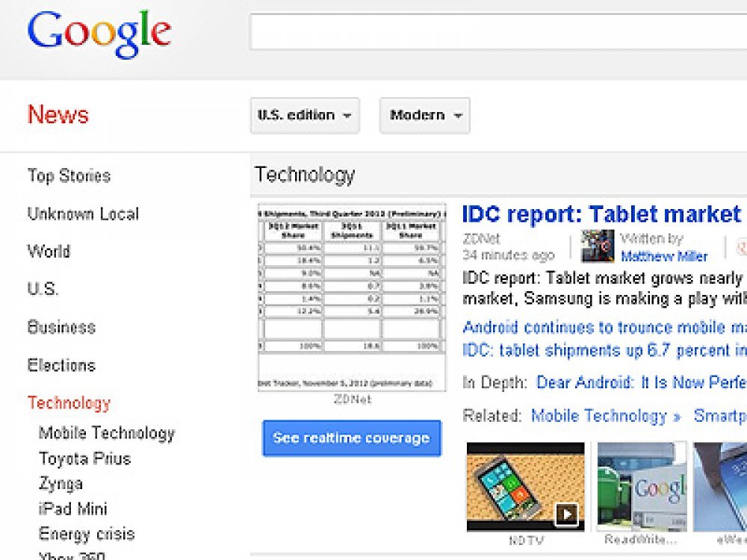The image size is (747, 560).
Task: Open World news section
Action: click(49, 251)
